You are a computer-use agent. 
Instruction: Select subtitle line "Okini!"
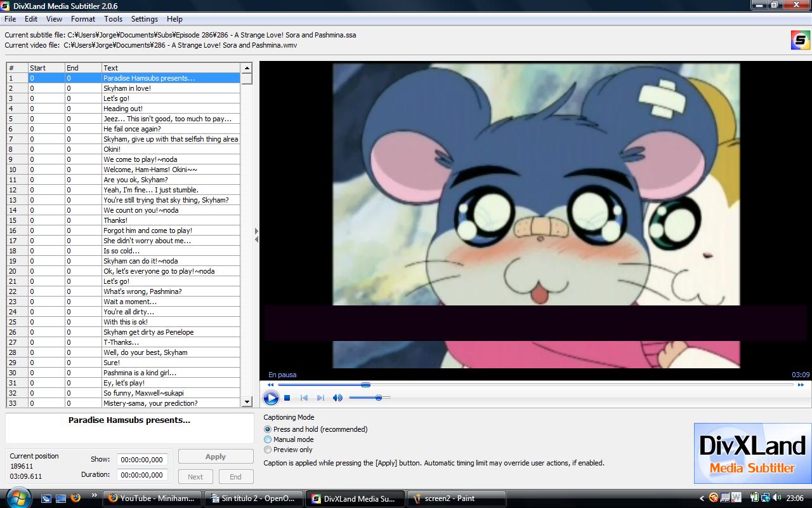(124, 149)
